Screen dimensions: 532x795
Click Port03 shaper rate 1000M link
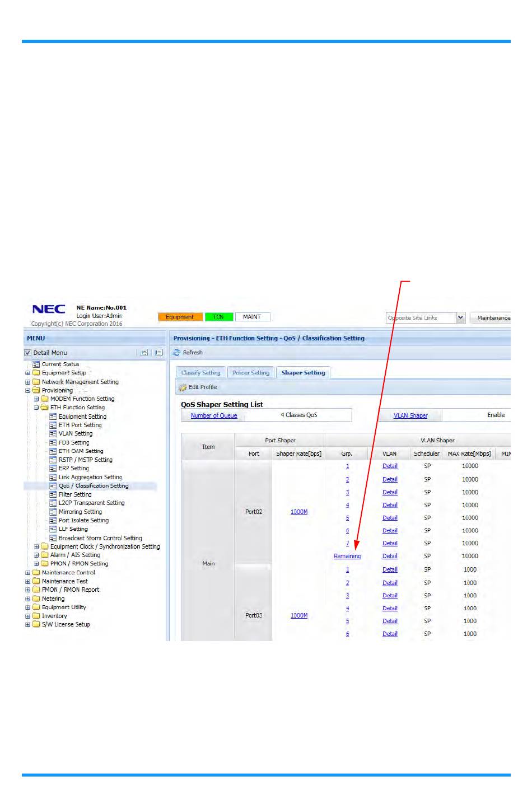click(299, 615)
